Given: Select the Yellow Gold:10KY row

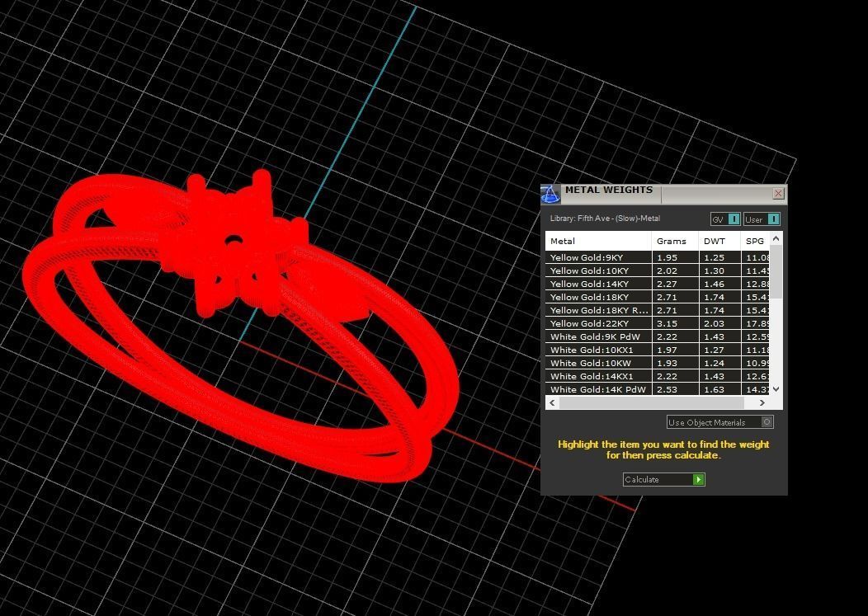Looking at the screenshot, I should [x=657, y=270].
